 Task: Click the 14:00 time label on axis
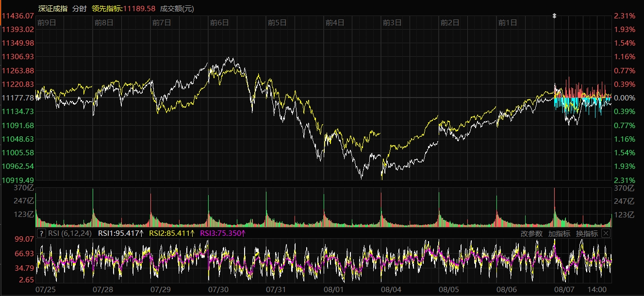point(597,289)
